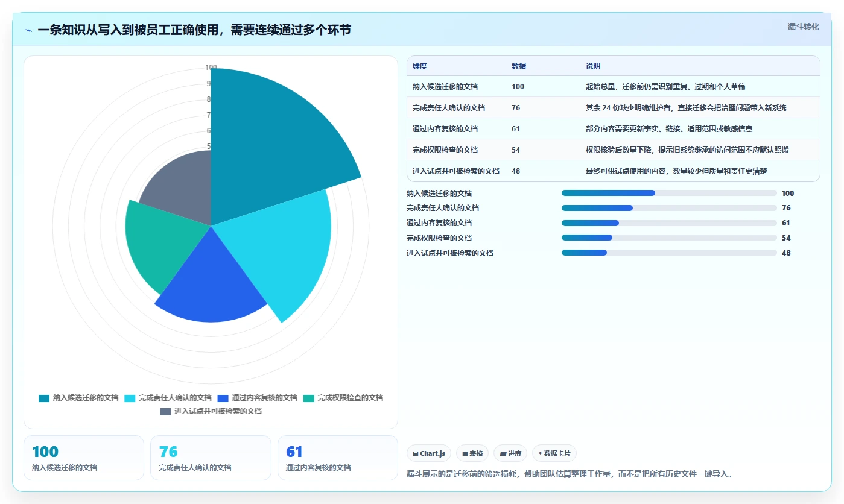Viewport: 844px width, 504px height.
Task: Open the 76 完成责任人确认的文档 data card
Action: [x=211, y=458]
